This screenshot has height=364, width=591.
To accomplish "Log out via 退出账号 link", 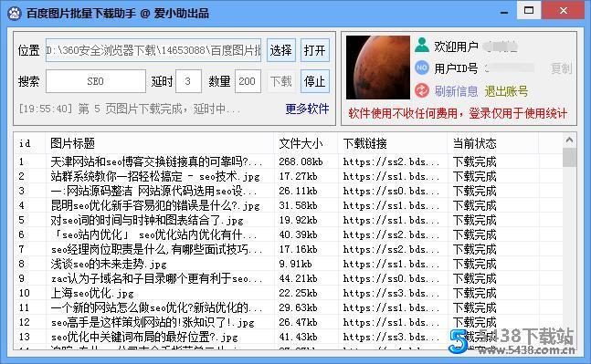I will point(506,91).
